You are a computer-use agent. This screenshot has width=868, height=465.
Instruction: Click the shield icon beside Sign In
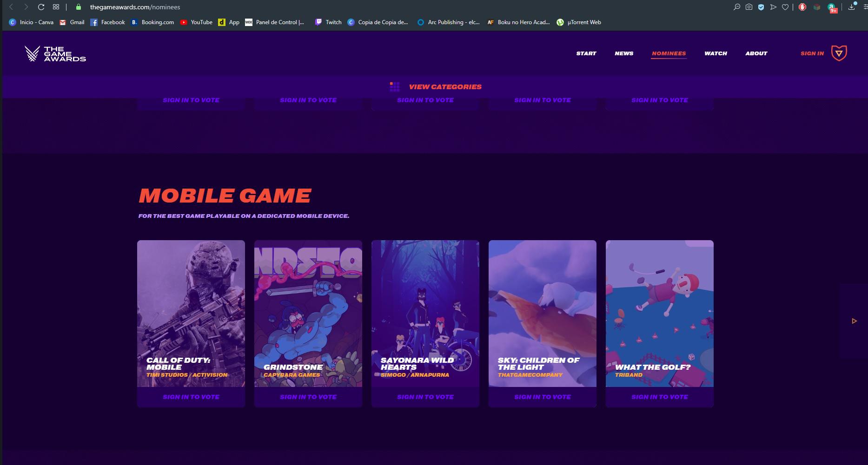839,53
